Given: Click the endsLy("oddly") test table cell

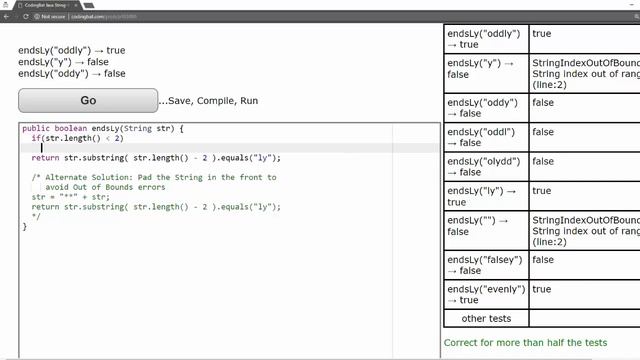Looking at the screenshot, I should [x=486, y=39].
